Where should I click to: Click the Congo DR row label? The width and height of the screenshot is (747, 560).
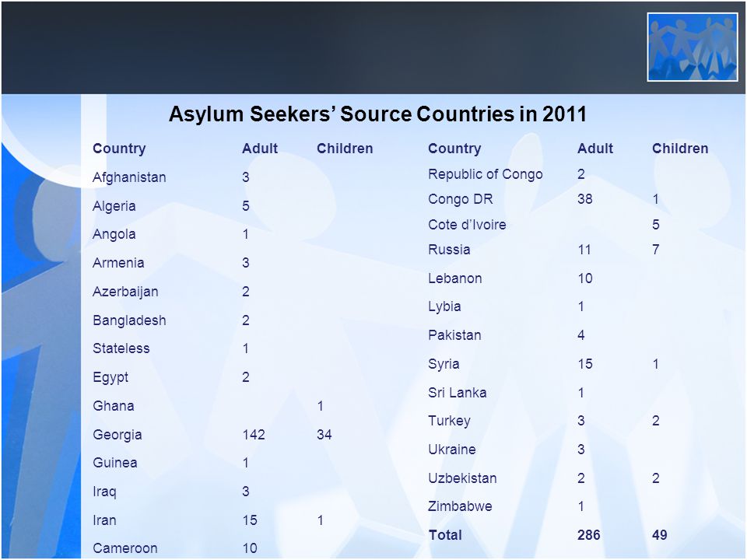click(x=461, y=199)
